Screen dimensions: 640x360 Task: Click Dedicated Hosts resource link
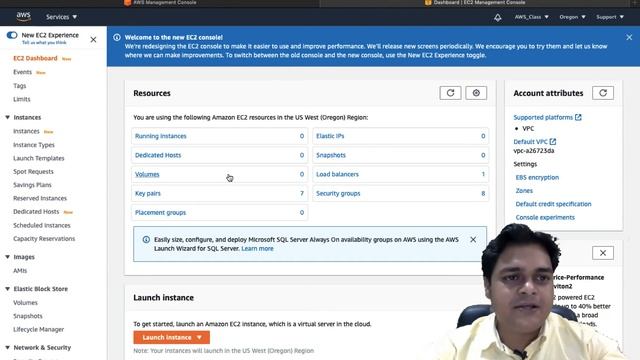(x=158, y=155)
